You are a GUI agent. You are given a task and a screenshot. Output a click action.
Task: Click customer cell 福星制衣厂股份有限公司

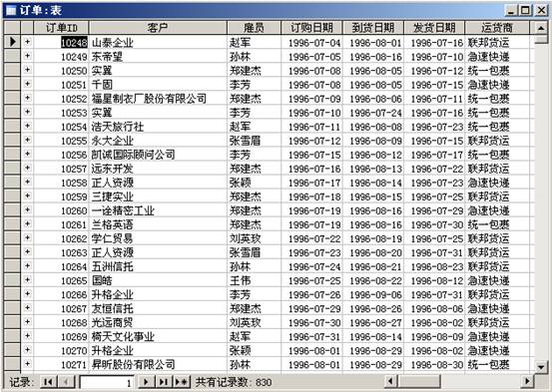pos(158,98)
